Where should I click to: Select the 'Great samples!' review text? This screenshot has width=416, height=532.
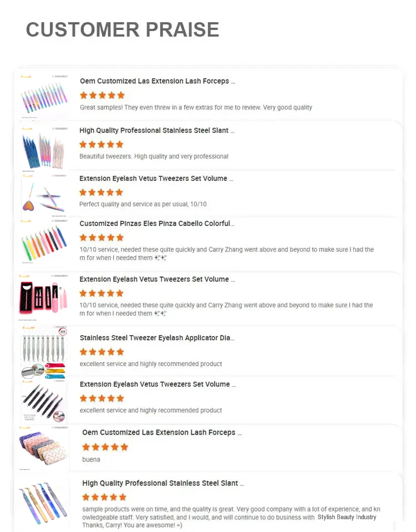[x=196, y=108]
